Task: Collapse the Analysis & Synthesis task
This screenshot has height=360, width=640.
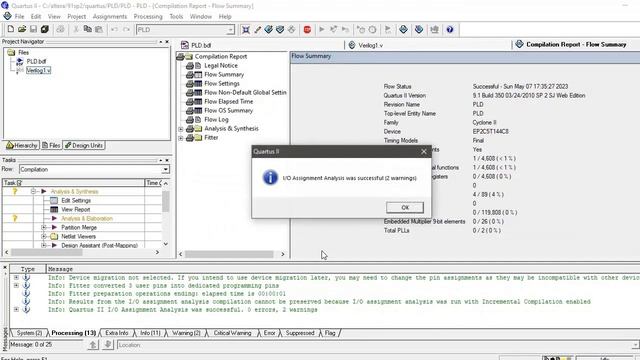Action: (x=33, y=191)
